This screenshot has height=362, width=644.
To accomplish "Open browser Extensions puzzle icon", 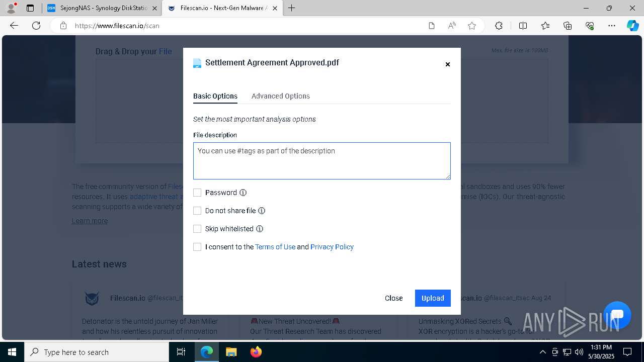I will (x=499, y=26).
